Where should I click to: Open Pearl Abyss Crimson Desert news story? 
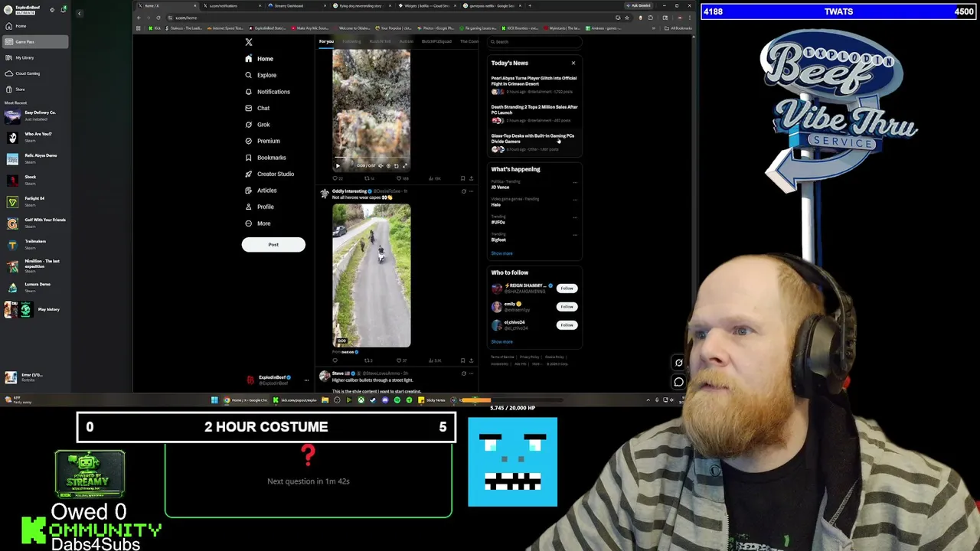click(534, 84)
